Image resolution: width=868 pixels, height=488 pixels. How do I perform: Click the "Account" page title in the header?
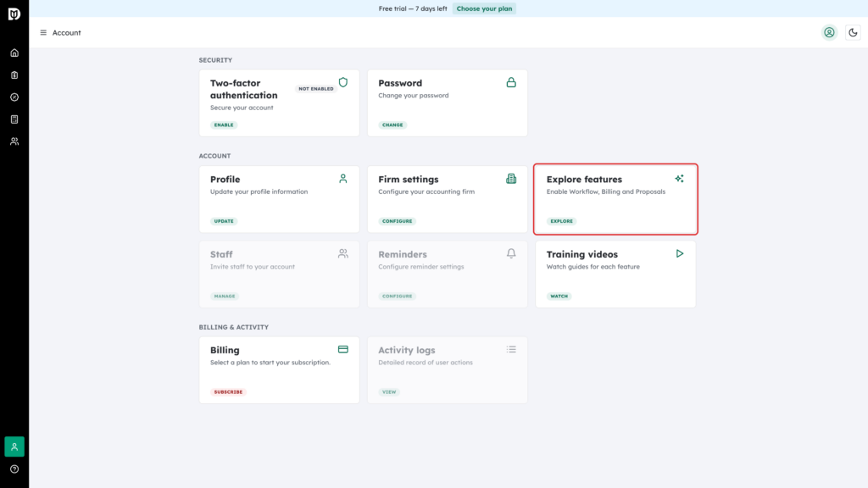point(66,33)
